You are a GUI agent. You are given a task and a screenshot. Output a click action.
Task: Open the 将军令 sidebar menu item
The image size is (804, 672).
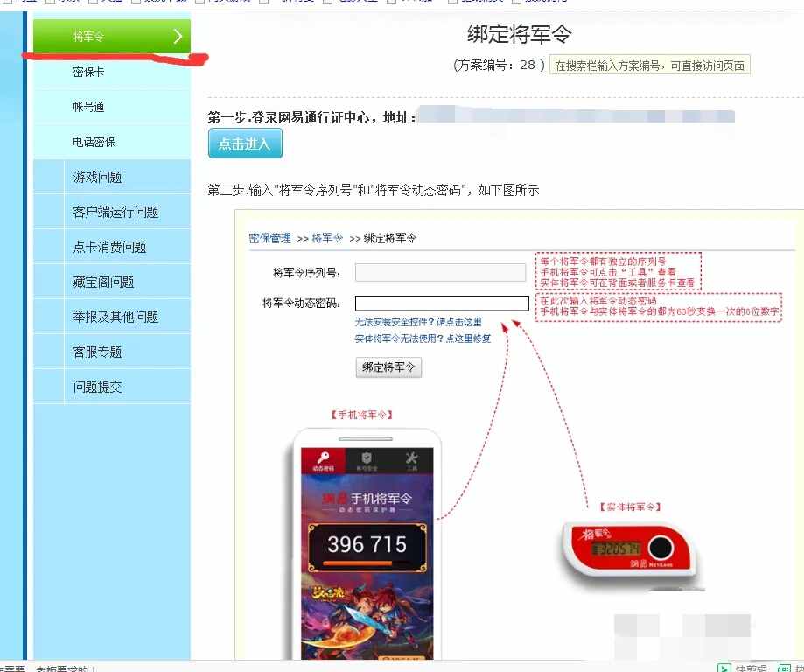coord(112,36)
